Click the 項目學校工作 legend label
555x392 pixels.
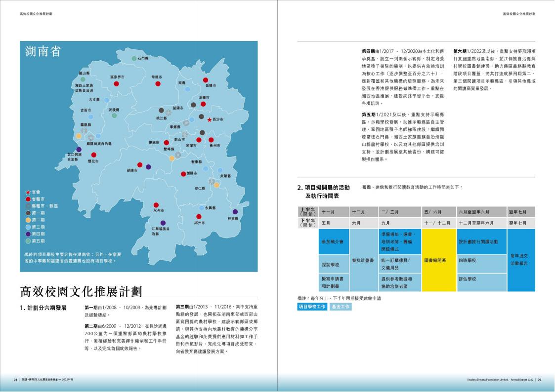pyautogui.click(x=312, y=307)
